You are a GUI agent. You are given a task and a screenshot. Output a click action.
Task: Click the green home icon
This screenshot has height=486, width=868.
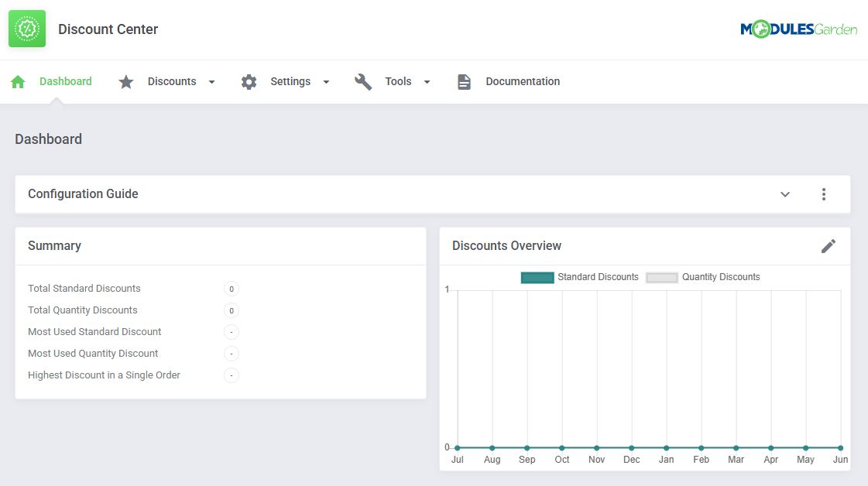pos(18,82)
